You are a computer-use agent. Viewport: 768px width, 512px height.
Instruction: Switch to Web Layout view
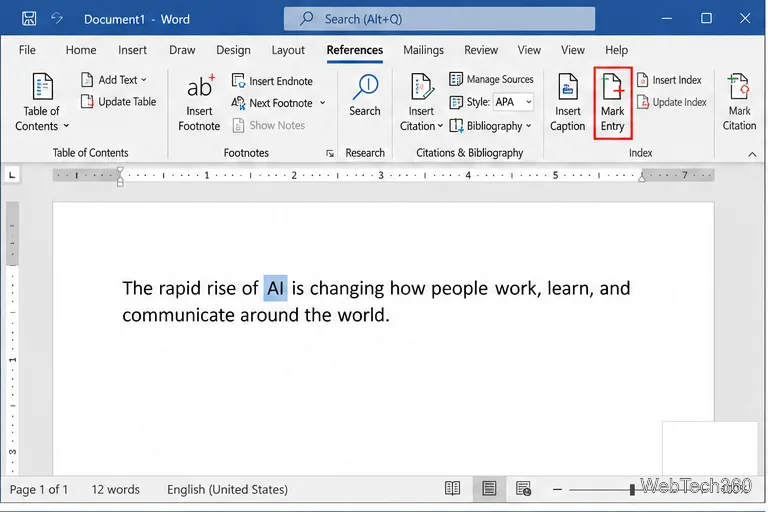(523, 488)
